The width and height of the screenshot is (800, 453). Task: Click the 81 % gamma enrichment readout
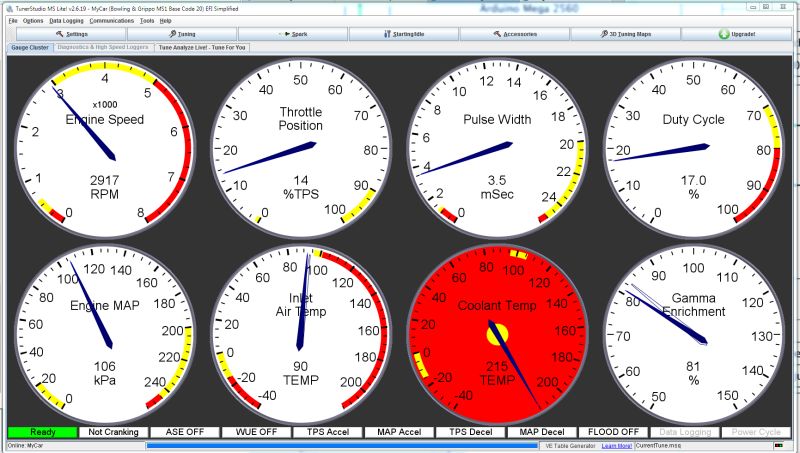click(x=693, y=373)
